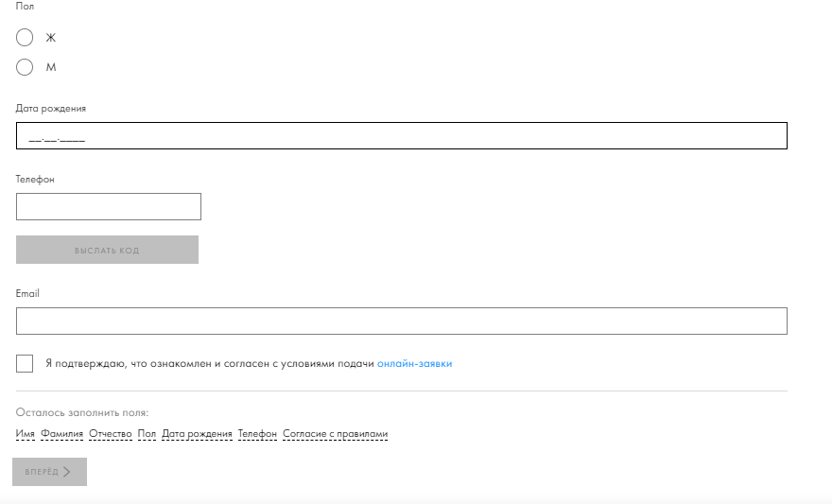This screenshot has width=832, height=504.
Task: Click Фамилия in the remaining fields list
Action: (x=62, y=434)
